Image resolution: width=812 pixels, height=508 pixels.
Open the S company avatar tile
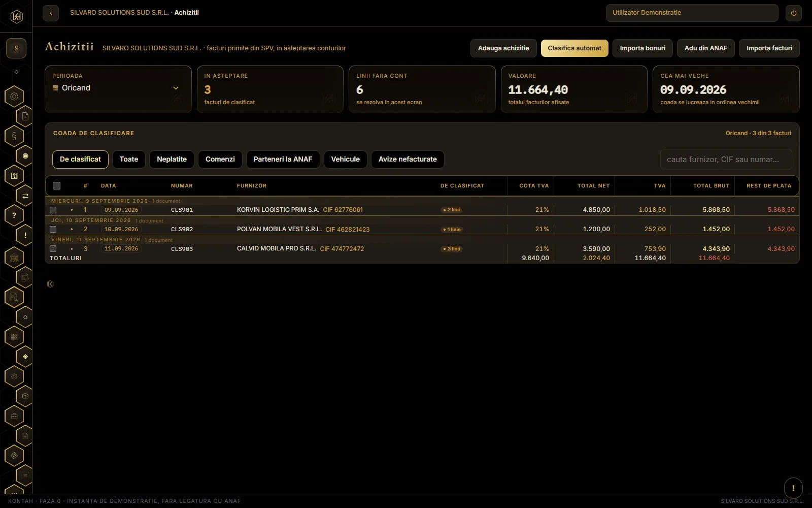coord(16,48)
